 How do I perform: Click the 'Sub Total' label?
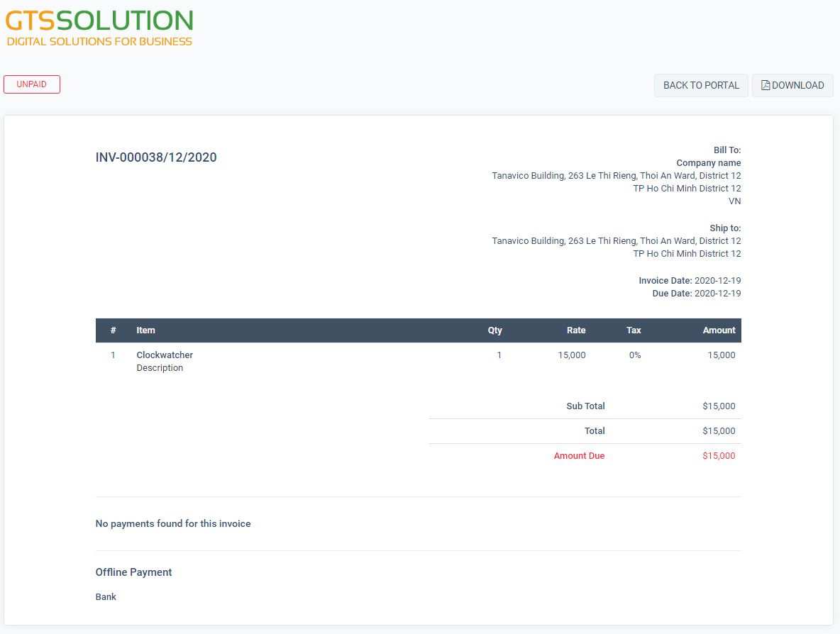585,406
